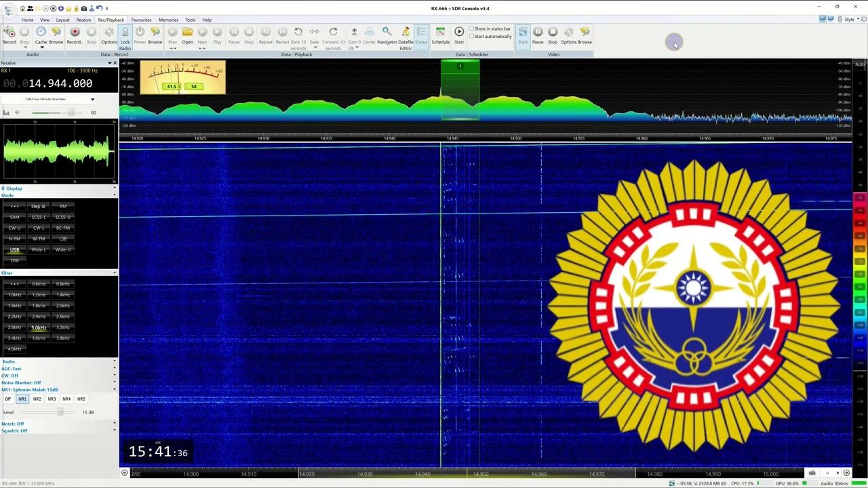868x488 pixels.
Task: Click the Data Record button icon
Action: (x=75, y=33)
